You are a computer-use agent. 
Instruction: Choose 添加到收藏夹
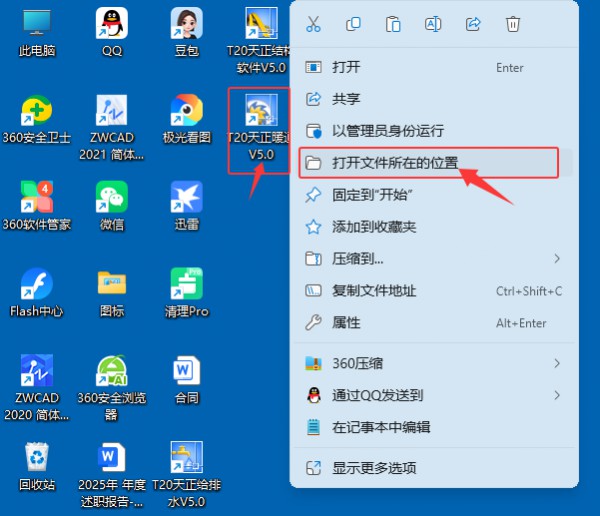(x=434, y=227)
